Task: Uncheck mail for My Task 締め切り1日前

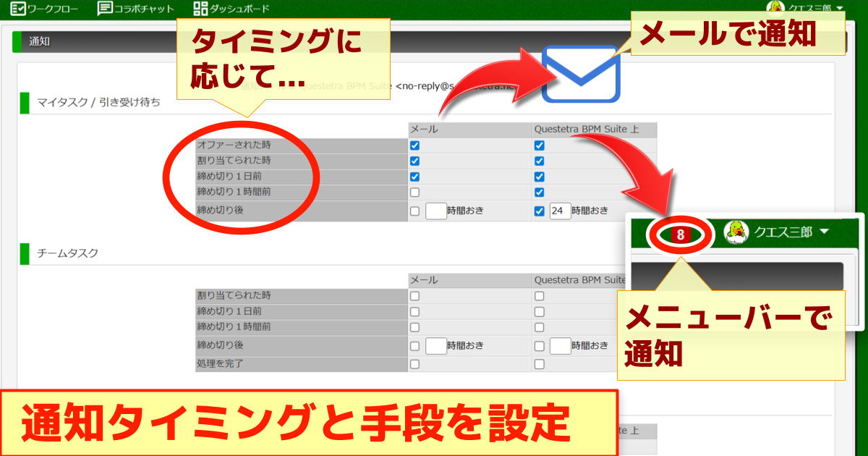Action: [x=414, y=177]
